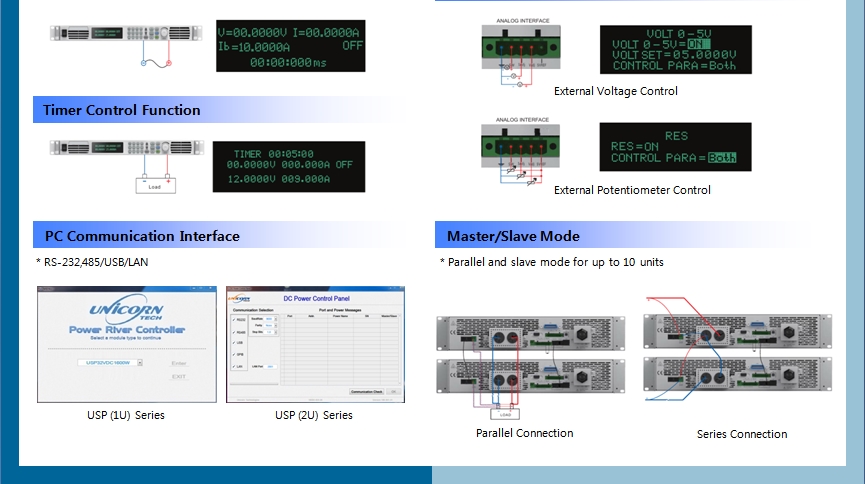Toggle the USB checkbox in DC Power Control Panel
This screenshot has width=865, height=484.
click(x=234, y=343)
